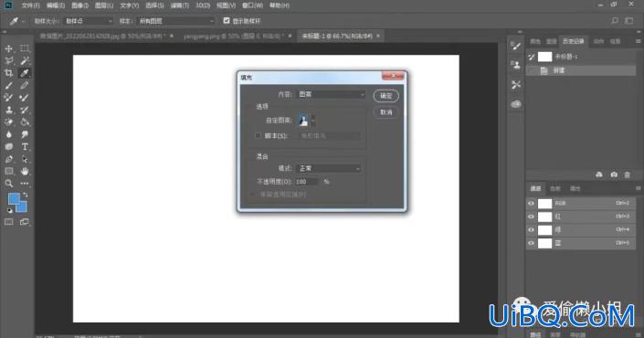Select the Eyedropper tool in toolbox
The image size is (644, 338).
[x=25, y=73]
